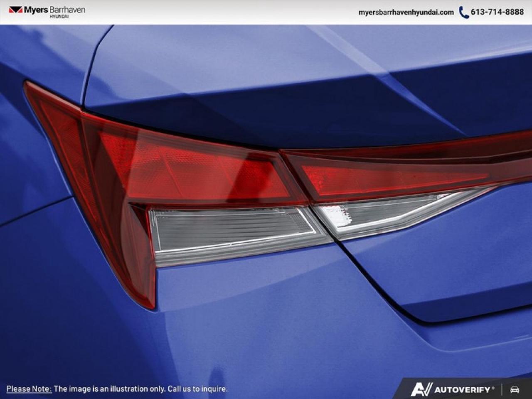This screenshot has height=399, width=532.
Task: Call 613-714-8888 via the header number
Action: pos(498,12)
